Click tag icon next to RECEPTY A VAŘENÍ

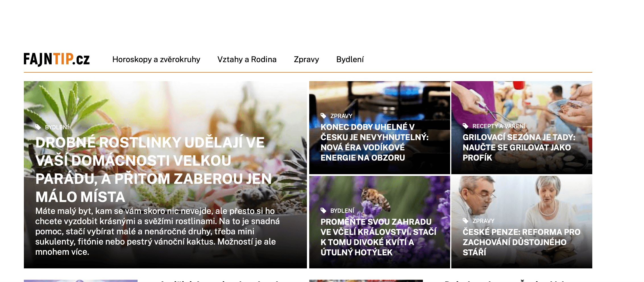click(x=466, y=126)
